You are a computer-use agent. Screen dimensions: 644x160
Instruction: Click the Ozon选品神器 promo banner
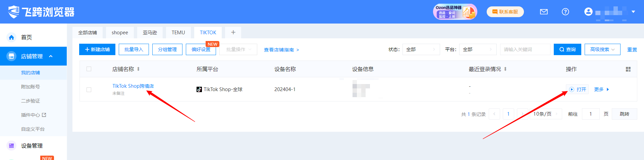[455, 12]
